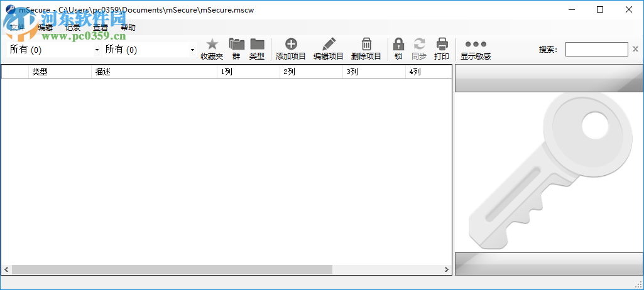The image size is (644, 290).
Task: Click the 2列 column header
Action: click(312, 72)
